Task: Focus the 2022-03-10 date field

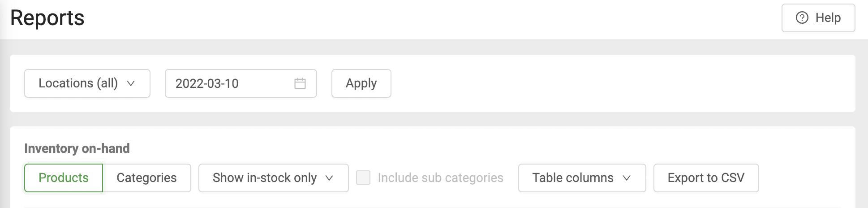Action: 228,83
